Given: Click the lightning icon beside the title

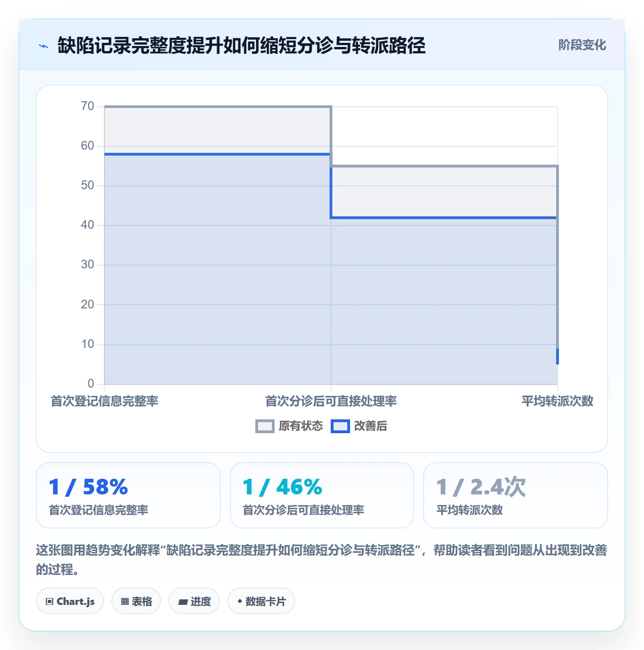Looking at the screenshot, I should 44,46.
